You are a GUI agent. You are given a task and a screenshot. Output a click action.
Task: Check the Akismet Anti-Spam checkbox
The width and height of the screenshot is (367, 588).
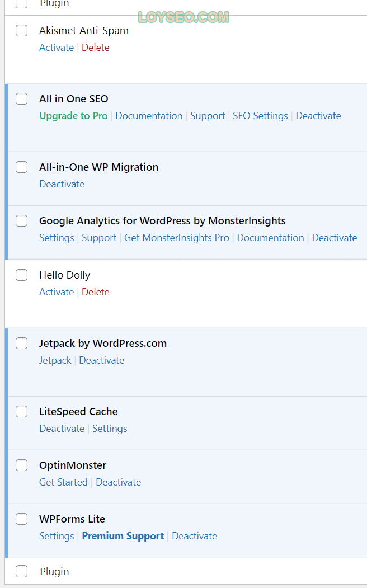(21, 30)
